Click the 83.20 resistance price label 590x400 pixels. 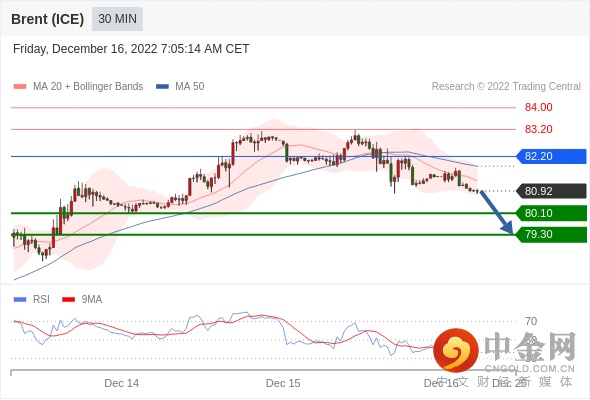pyautogui.click(x=538, y=129)
